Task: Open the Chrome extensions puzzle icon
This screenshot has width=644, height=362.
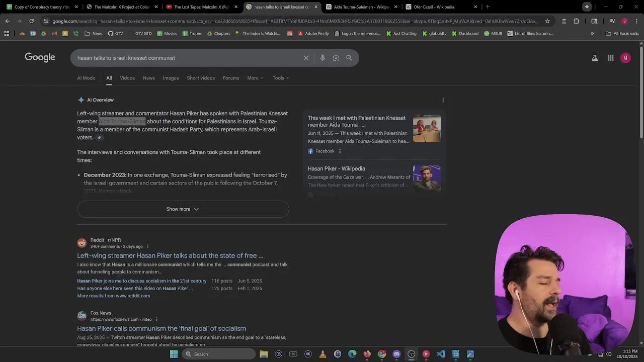Action: coord(577,21)
